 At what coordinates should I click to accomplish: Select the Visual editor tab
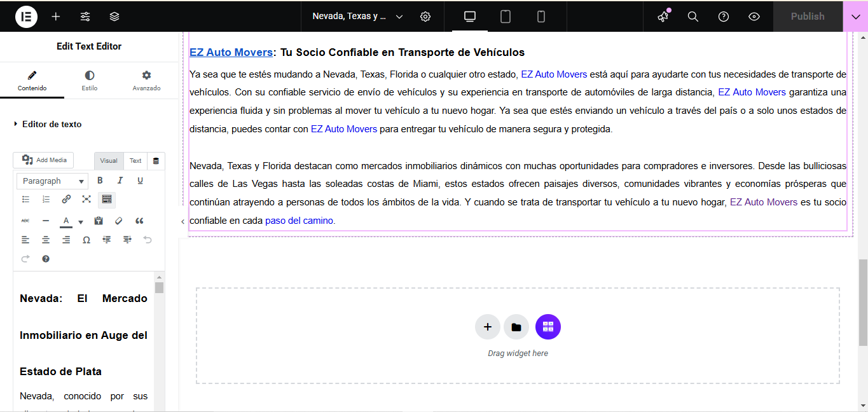pos(109,161)
